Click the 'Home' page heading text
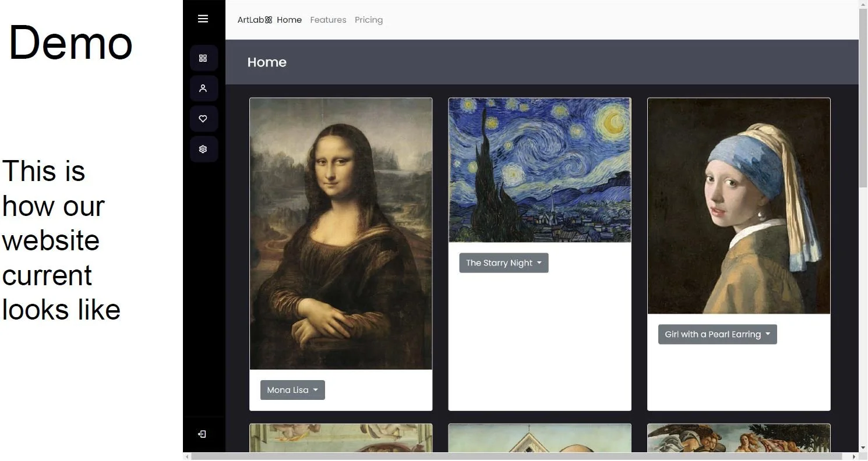 tap(267, 62)
